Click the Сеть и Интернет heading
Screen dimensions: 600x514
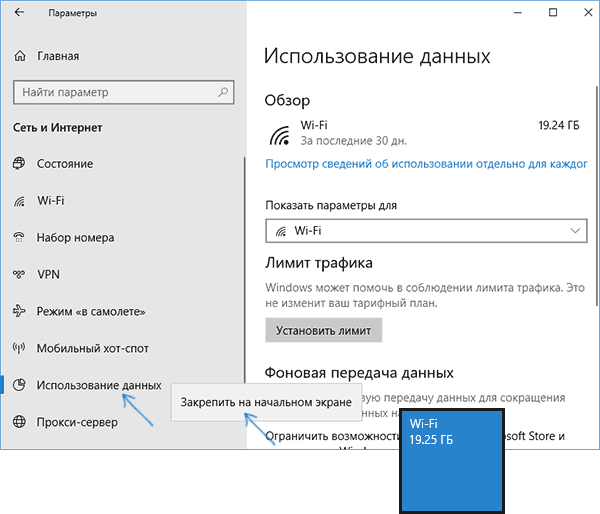57,127
